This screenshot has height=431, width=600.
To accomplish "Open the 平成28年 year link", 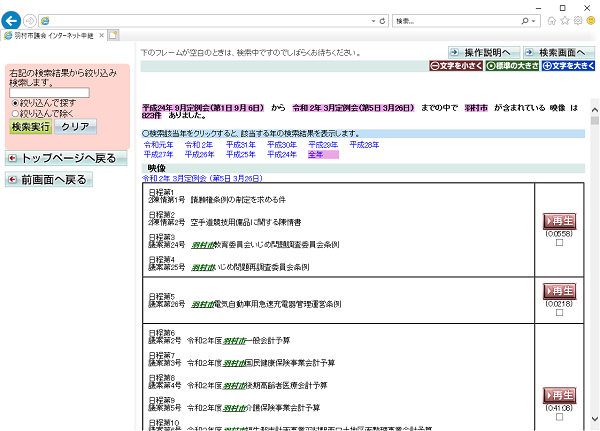I will [364, 145].
